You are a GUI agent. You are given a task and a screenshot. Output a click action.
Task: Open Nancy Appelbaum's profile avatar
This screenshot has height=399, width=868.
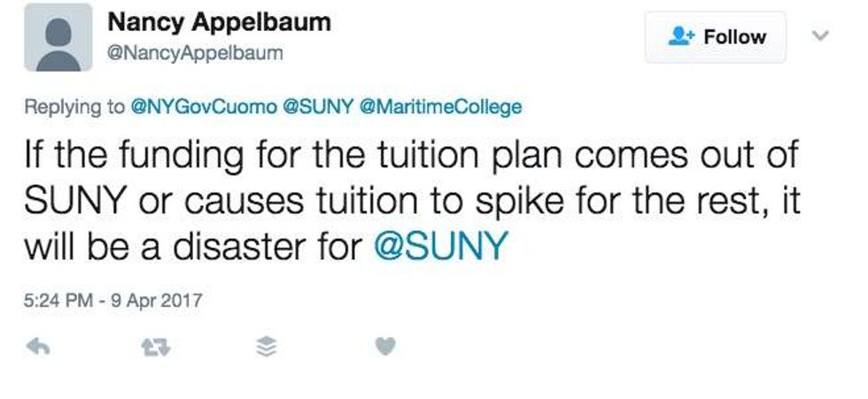tap(58, 37)
